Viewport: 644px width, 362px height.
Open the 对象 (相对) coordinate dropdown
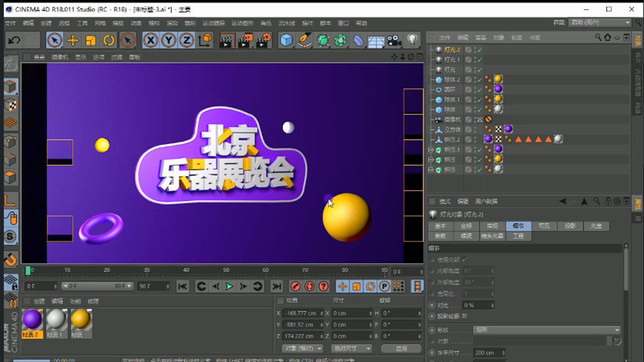302,348
